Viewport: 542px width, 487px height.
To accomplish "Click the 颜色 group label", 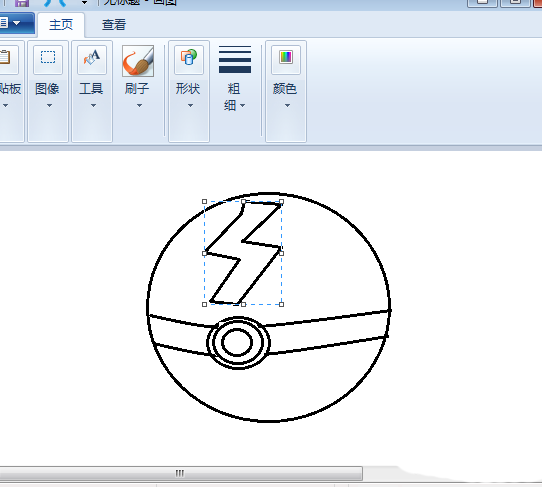I will tap(285, 89).
